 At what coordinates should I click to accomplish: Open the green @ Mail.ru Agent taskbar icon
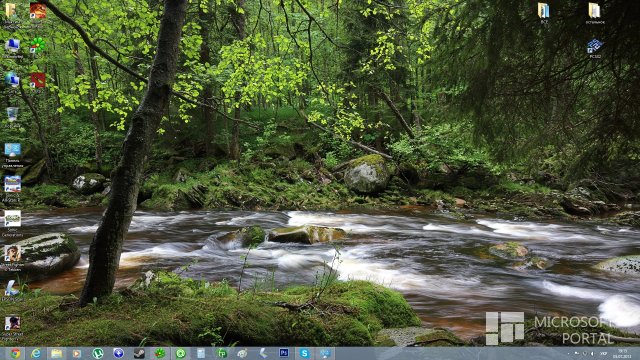(x=180, y=353)
